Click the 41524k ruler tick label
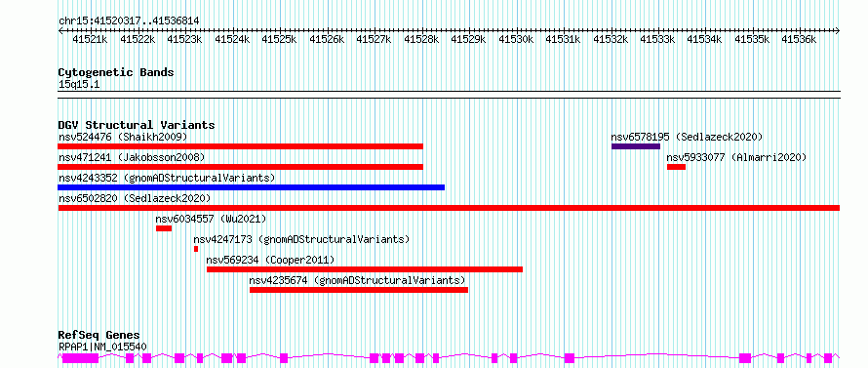This screenshot has height=368, width=868. click(x=232, y=40)
